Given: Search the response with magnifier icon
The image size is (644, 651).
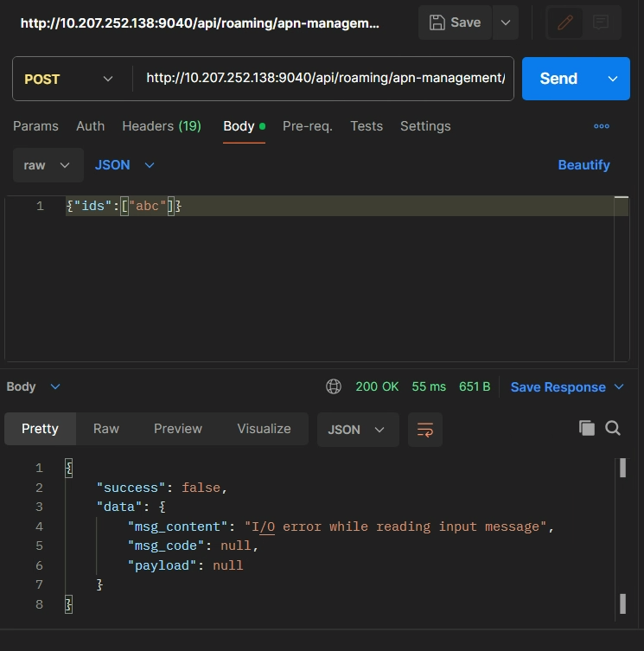Looking at the screenshot, I should point(613,428).
